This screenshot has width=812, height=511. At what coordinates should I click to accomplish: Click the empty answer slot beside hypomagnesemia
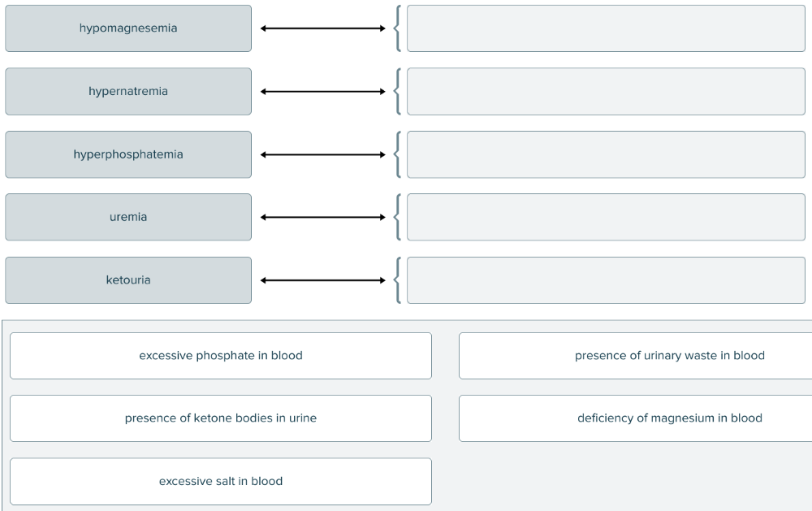tap(606, 28)
